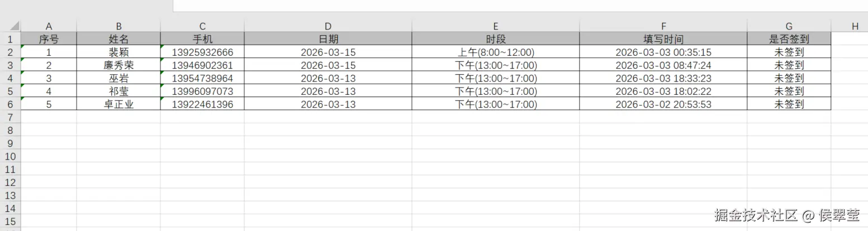Select the row 15 header
Image resolution: width=868 pixels, height=231 pixels.
tap(10, 222)
